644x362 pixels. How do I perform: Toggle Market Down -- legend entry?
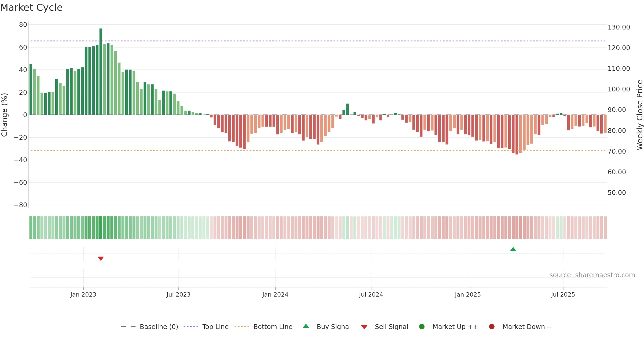point(520,327)
